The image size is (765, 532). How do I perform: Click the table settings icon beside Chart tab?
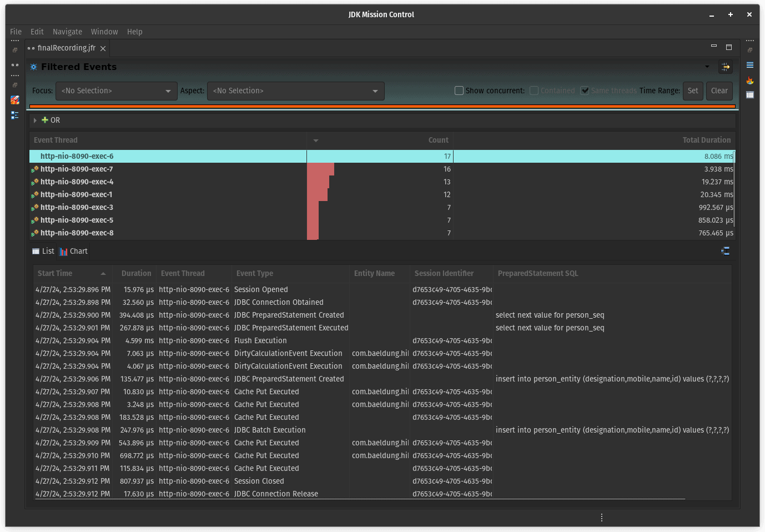point(726,251)
